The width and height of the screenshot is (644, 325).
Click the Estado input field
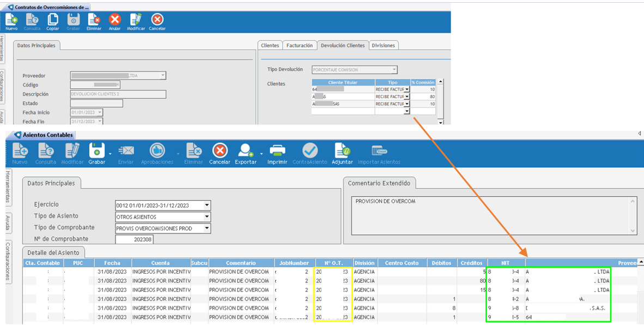click(96, 104)
